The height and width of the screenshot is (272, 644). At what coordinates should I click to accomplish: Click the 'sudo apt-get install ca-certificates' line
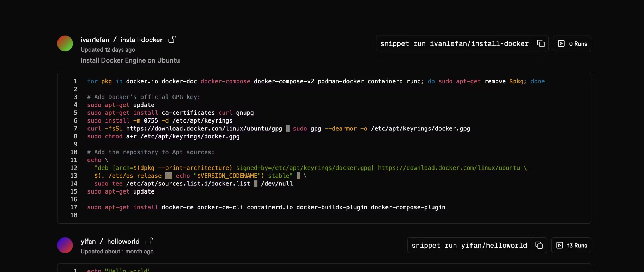[x=170, y=113]
